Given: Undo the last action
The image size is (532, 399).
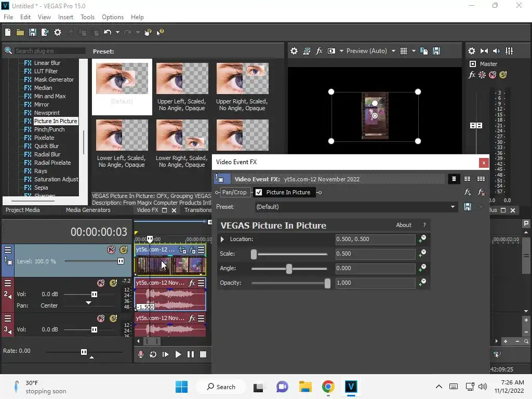Looking at the screenshot, I should (x=108, y=32).
